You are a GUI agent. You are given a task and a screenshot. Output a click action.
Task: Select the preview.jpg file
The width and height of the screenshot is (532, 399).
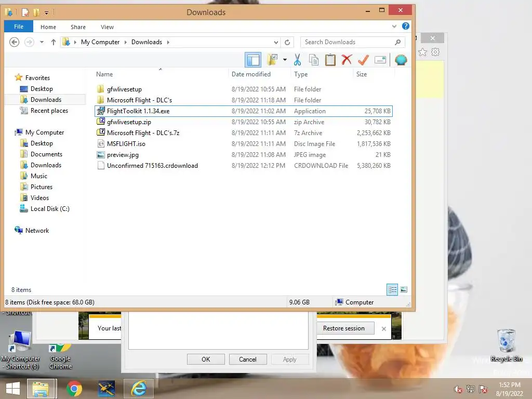coord(243,155)
